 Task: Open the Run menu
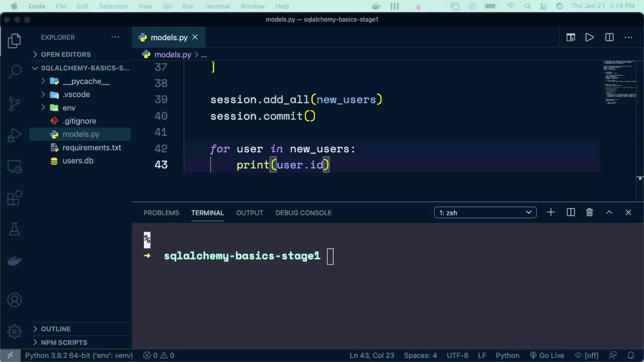pyautogui.click(x=188, y=6)
